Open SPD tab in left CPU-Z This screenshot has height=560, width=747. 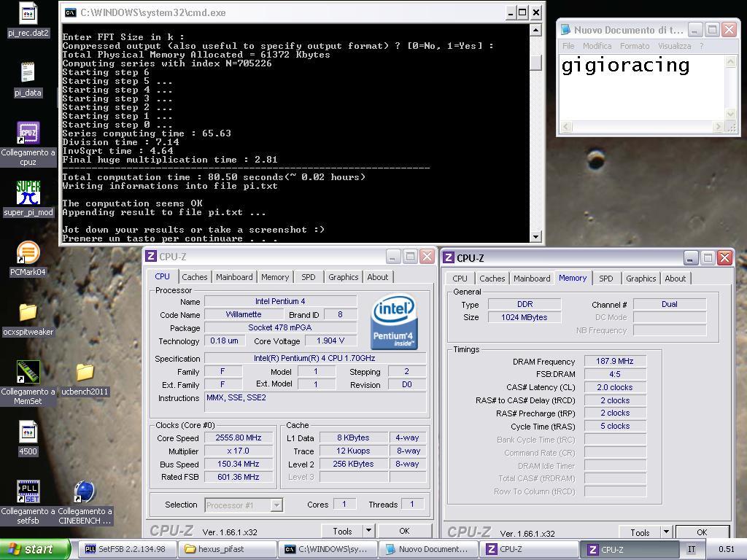309,277
